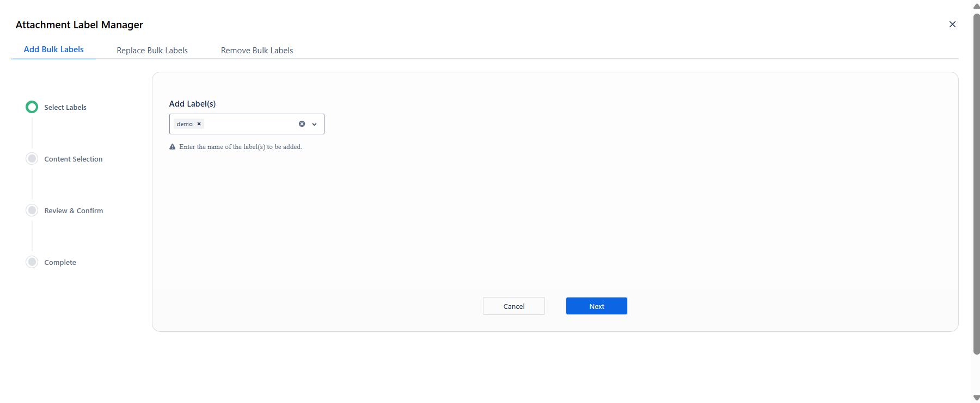Click the Next button
The height and width of the screenshot is (403, 980).
coord(597,306)
